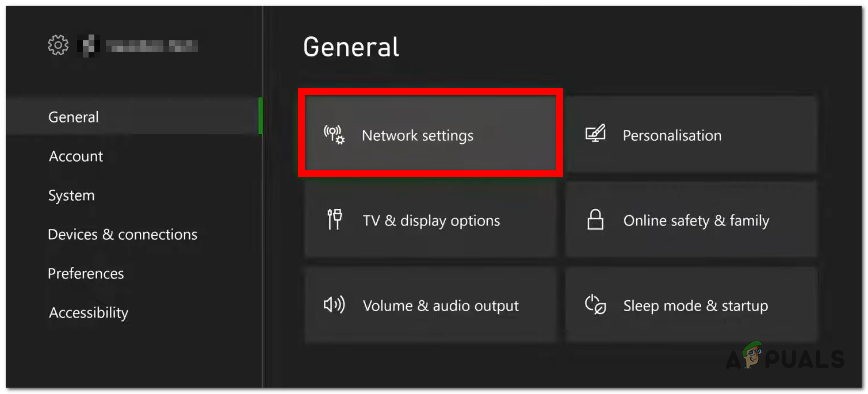
Task: Open the Network settings tile
Action: pos(430,134)
